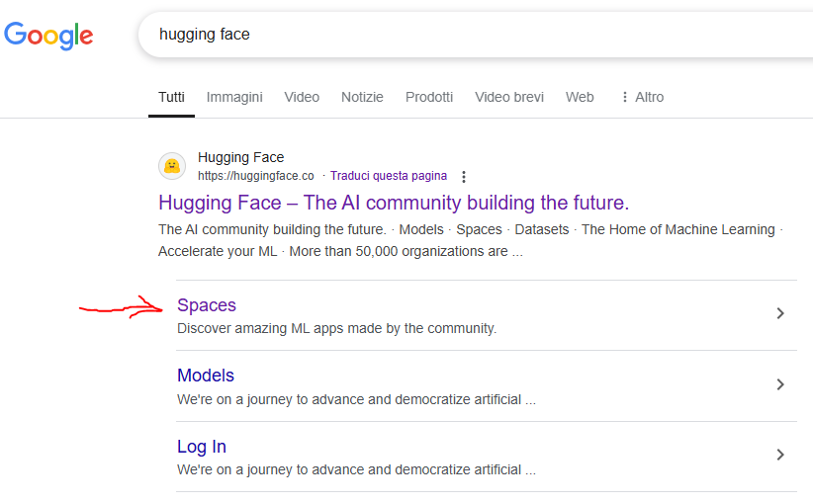Click the https://huggingface.co URL text
This screenshot has width=813, height=504.
click(255, 176)
